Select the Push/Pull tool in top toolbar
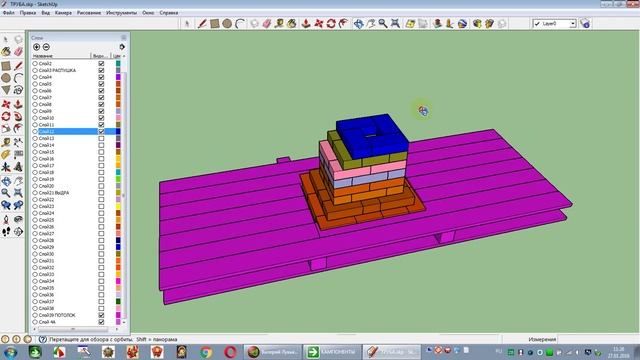 click(306, 24)
